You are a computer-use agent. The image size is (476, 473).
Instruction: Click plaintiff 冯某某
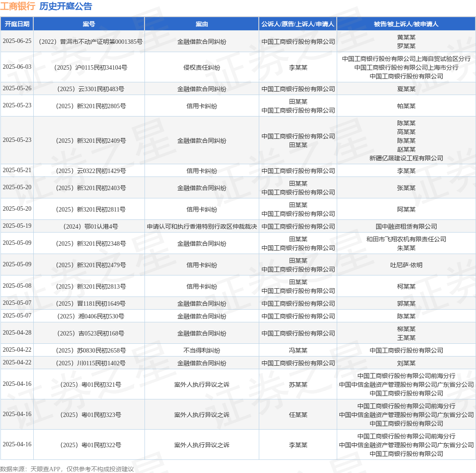298,350
